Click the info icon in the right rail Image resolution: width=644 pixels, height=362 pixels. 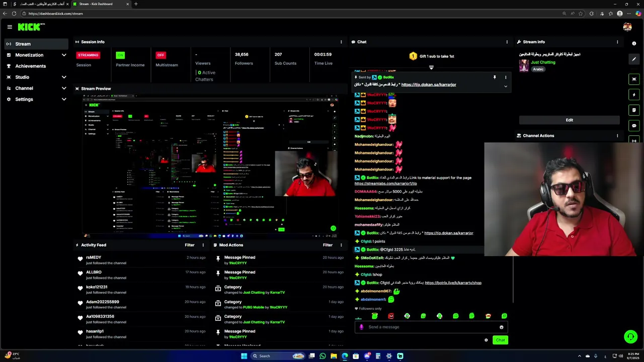tap(634, 44)
